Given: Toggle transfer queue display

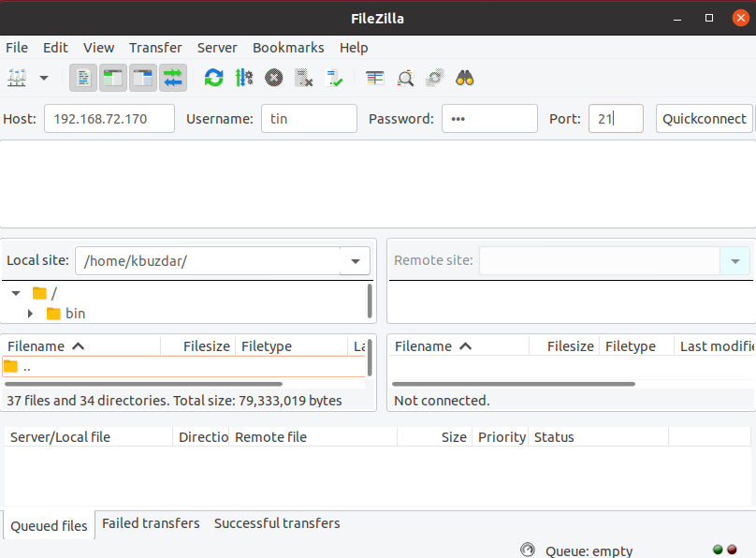Looking at the screenshot, I should pyautogui.click(x=173, y=78).
